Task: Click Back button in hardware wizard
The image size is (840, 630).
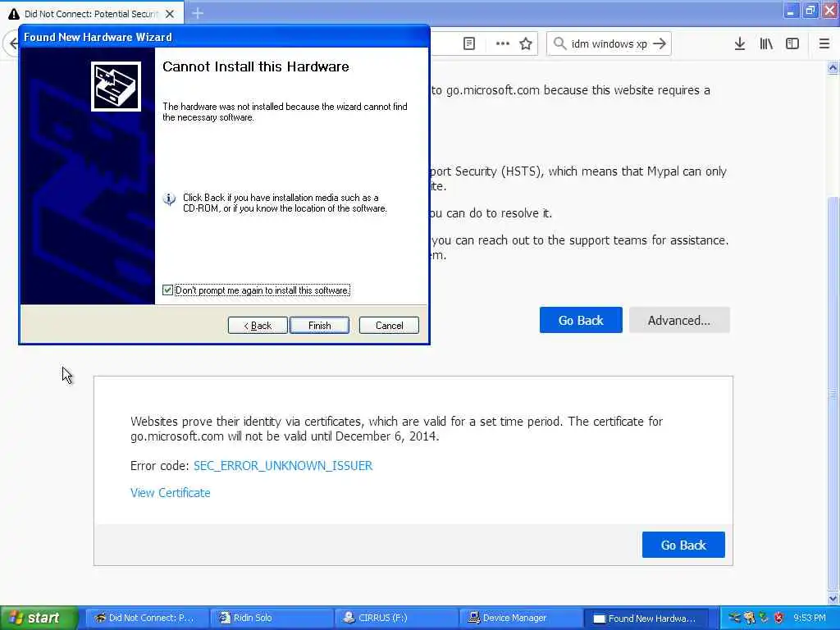Action: (x=258, y=325)
